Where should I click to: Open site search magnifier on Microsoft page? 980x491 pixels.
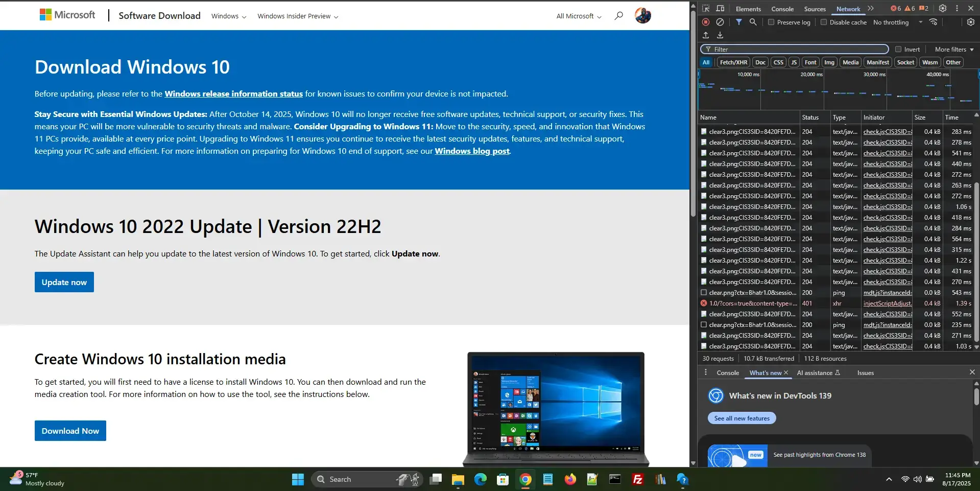[618, 16]
